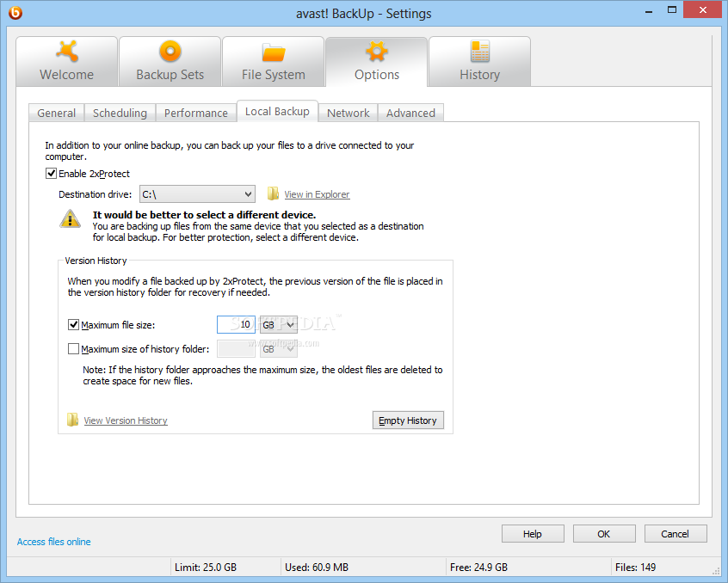Toggle the Maximum file size checkbox
Screen dimensions: 728x583
pyautogui.click(x=73, y=325)
